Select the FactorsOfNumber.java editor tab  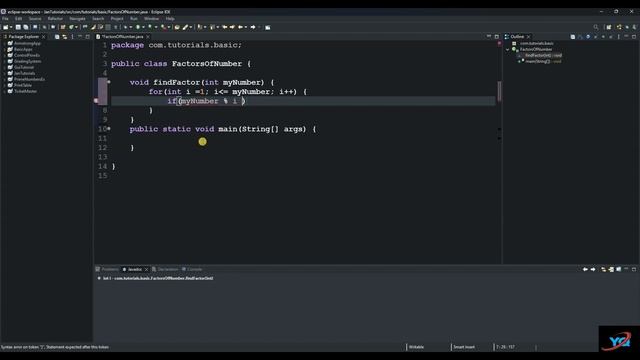pos(122,37)
